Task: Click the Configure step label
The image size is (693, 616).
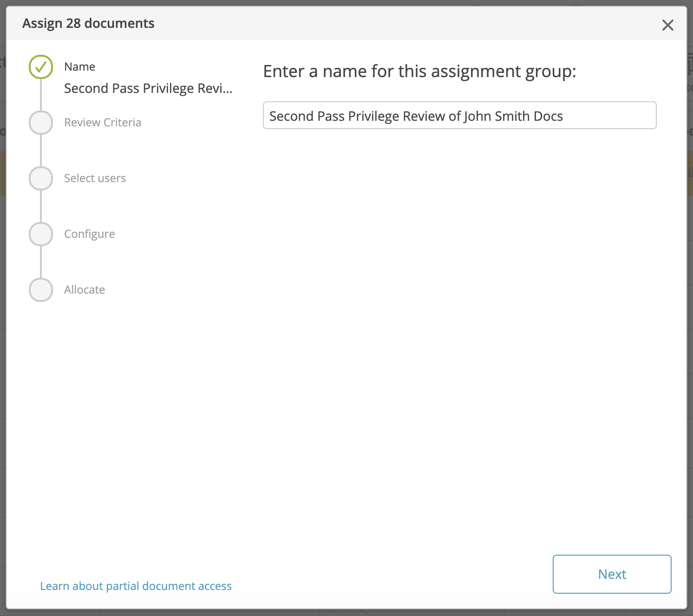Action: (89, 234)
